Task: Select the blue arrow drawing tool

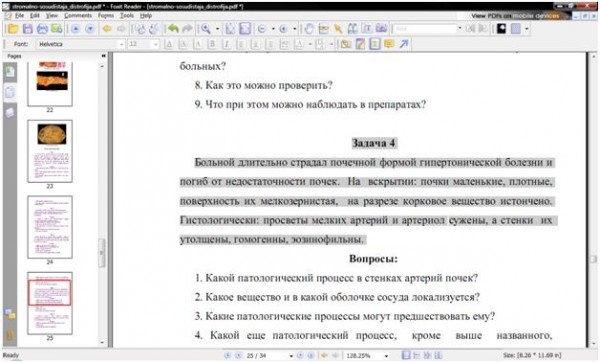Action: click(x=404, y=44)
